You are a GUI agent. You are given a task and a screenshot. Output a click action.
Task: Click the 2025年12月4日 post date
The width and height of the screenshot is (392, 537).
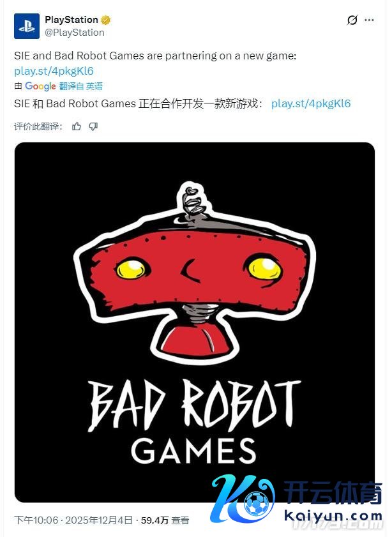click(x=99, y=520)
